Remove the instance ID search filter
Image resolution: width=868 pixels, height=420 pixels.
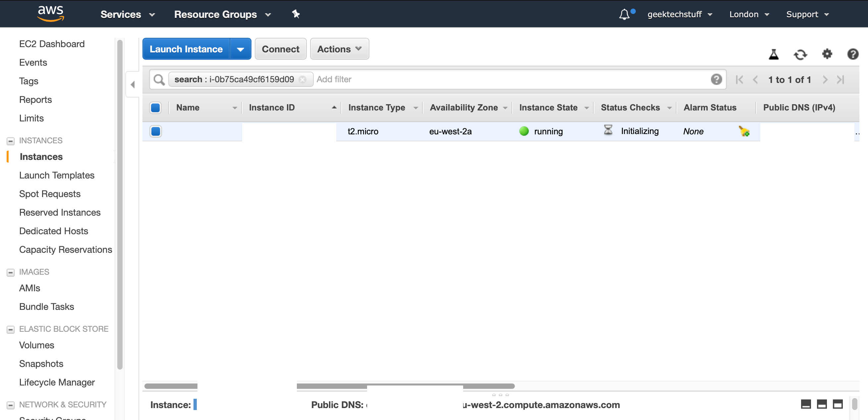pyautogui.click(x=302, y=79)
